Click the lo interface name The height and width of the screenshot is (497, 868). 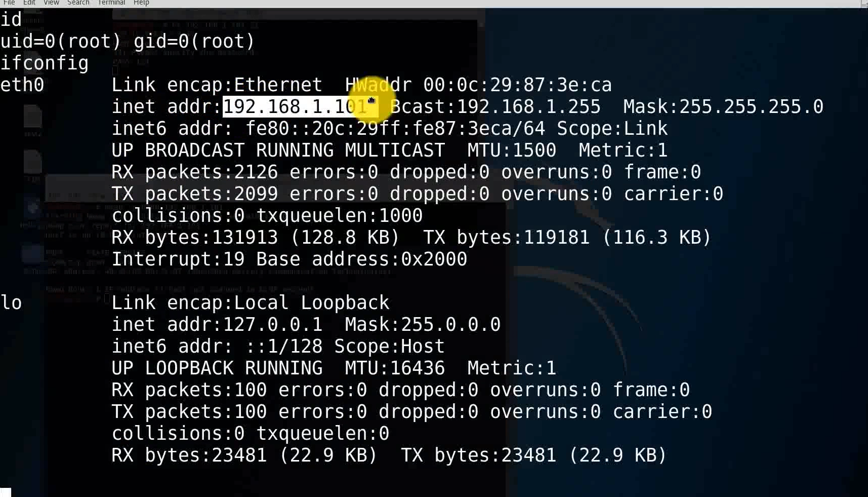point(11,303)
